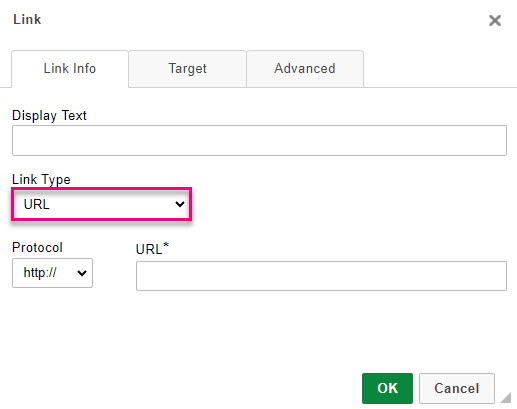Focus the Display Text input field
This screenshot has height=409, width=517.
pyautogui.click(x=259, y=140)
